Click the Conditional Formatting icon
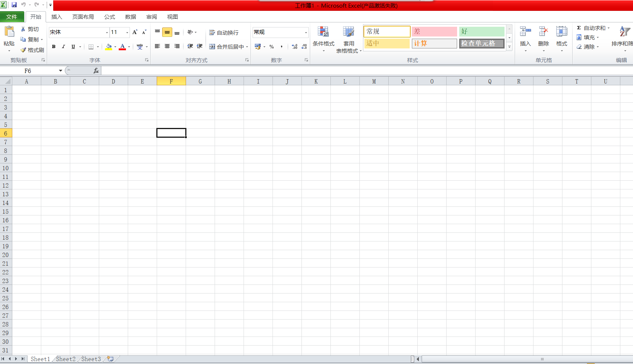 323,33
